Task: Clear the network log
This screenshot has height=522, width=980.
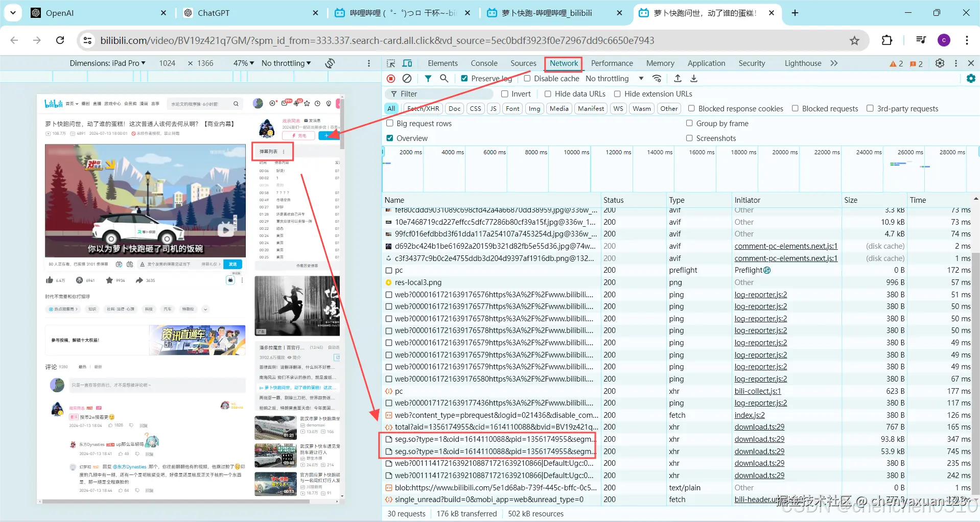Action: 407,79
